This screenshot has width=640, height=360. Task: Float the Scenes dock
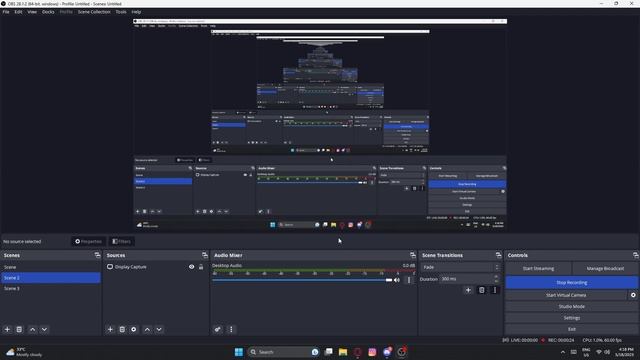pyautogui.click(x=97, y=255)
